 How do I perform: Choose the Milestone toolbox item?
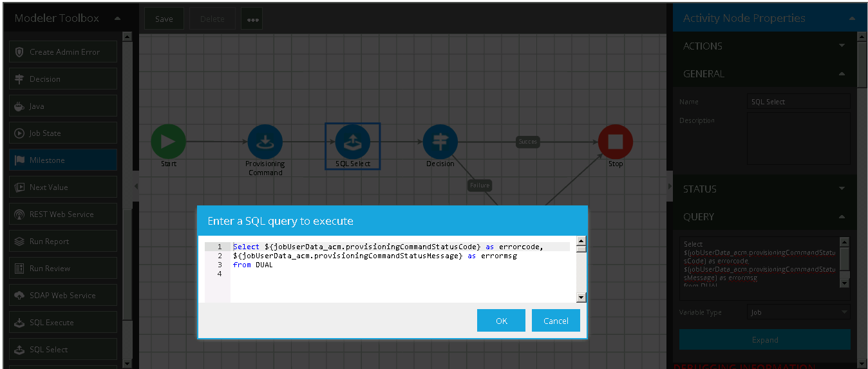point(63,160)
